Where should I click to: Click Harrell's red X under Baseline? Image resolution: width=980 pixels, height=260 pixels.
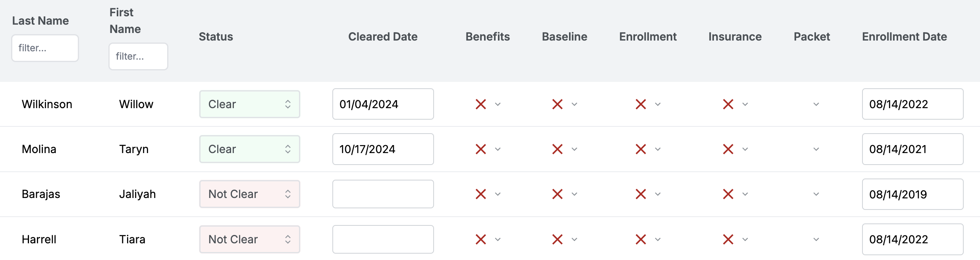[558, 239]
